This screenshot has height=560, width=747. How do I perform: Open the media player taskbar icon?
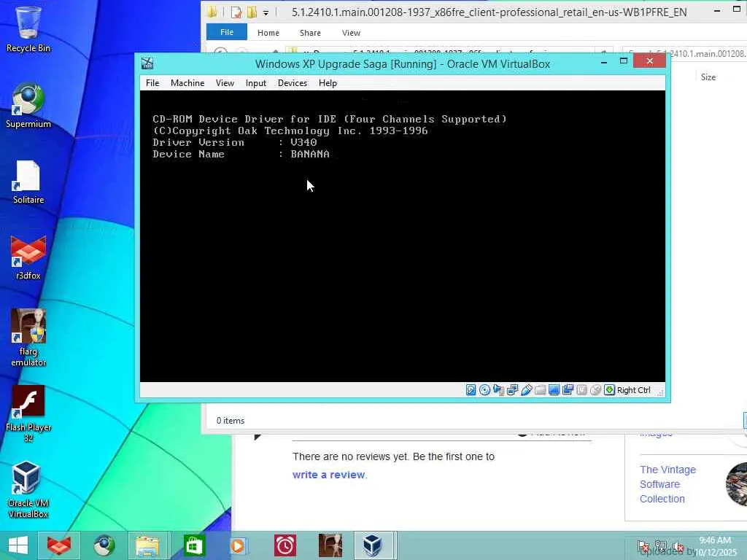tap(238, 545)
